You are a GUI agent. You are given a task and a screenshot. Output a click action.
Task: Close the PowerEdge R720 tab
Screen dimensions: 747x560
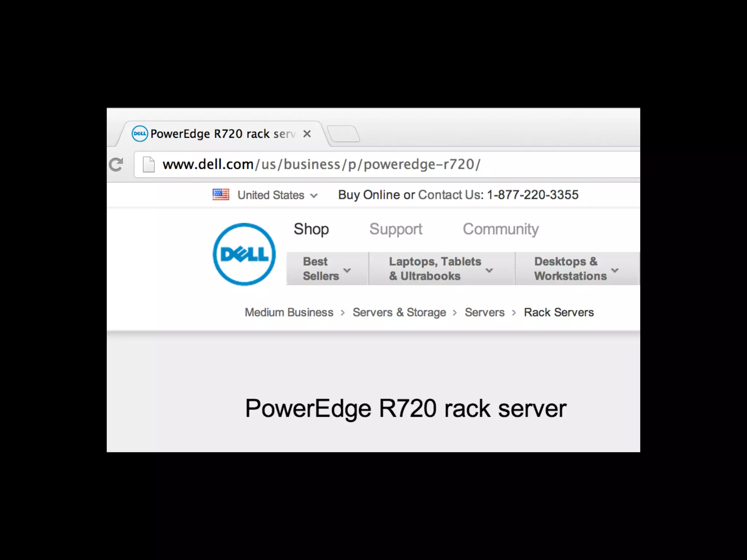click(307, 134)
